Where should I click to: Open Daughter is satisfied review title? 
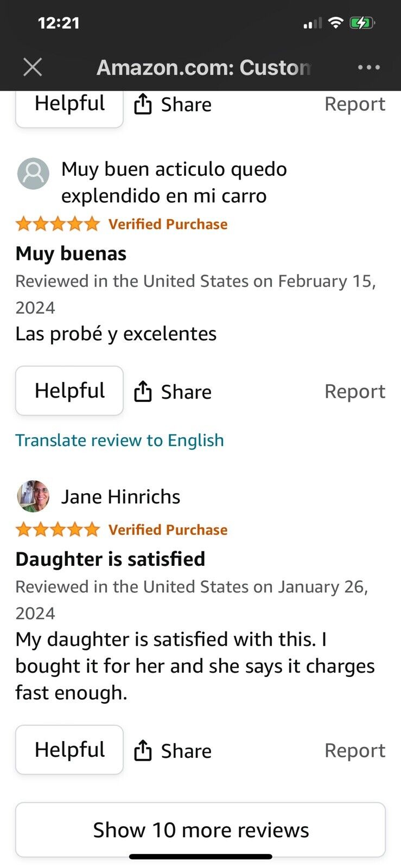click(110, 559)
